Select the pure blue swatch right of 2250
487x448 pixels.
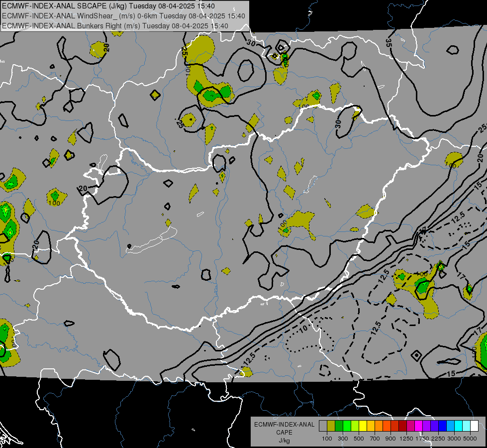pos(443,426)
